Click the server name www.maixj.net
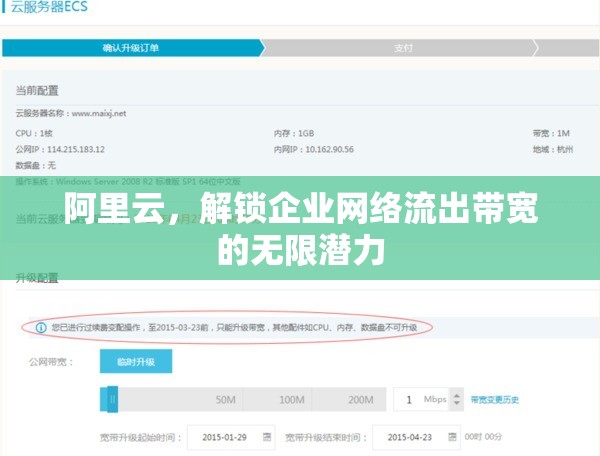This screenshot has height=456, width=600. [x=99, y=113]
